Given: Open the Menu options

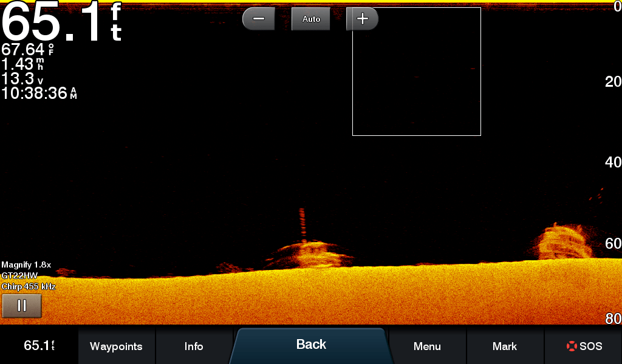Looking at the screenshot, I should (x=427, y=346).
